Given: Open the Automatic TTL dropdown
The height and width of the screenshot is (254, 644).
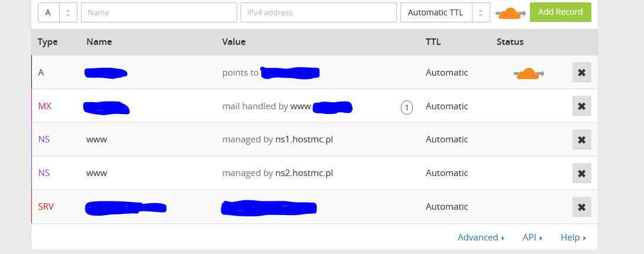Looking at the screenshot, I should (445, 12).
